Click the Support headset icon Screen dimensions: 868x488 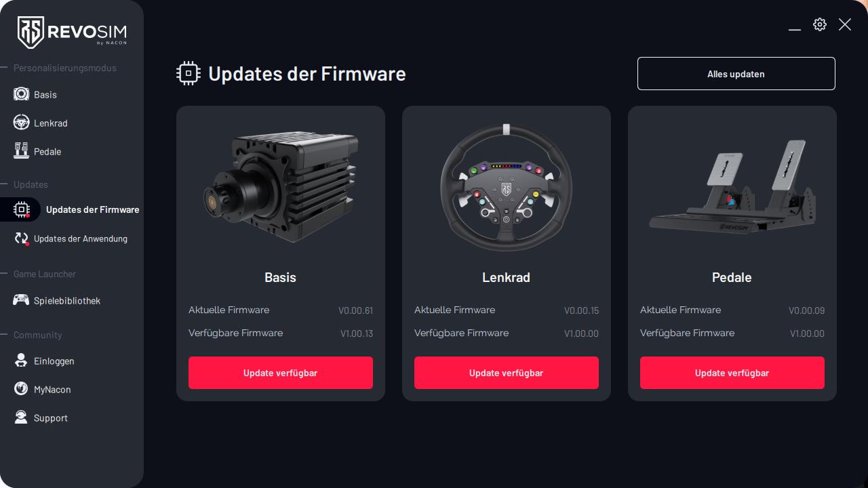[21, 418]
